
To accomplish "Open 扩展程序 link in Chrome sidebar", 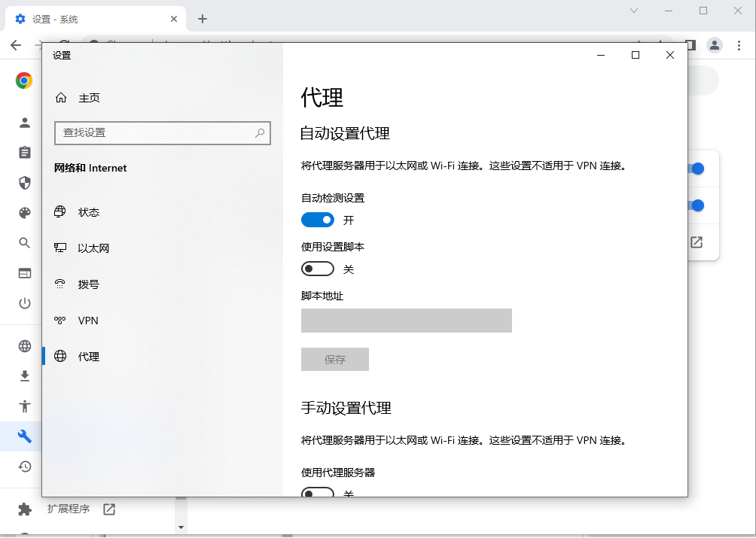I will (x=69, y=509).
